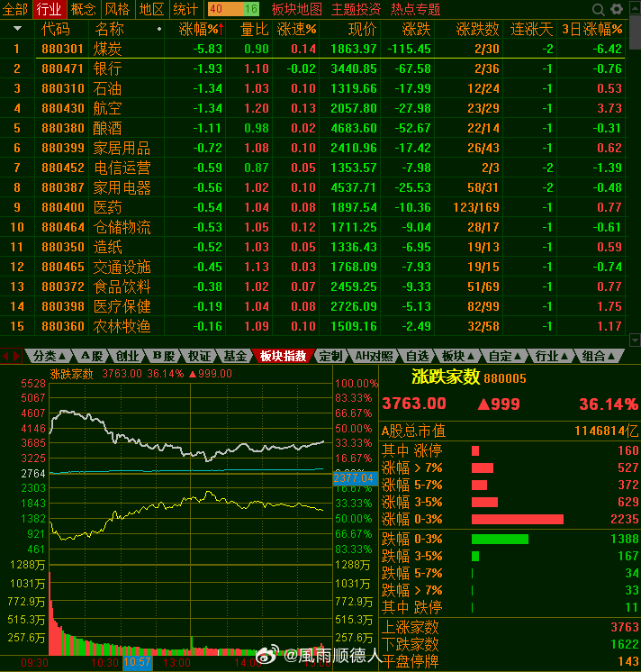The image size is (641, 672).
Task: Switch to the 基金 bottom tab
Action: coord(235,356)
